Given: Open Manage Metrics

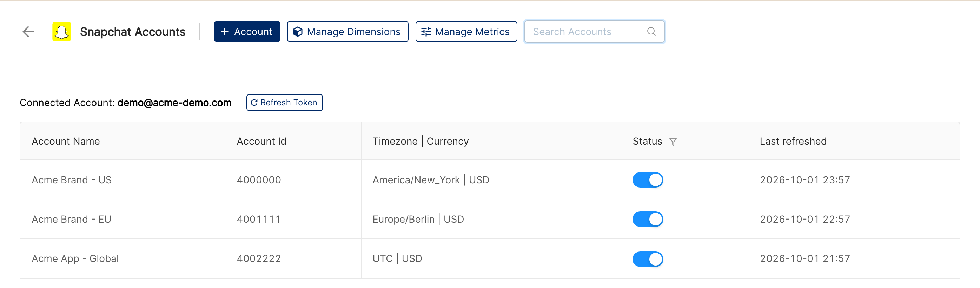Looking at the screenshot, I should pos(466,32).
